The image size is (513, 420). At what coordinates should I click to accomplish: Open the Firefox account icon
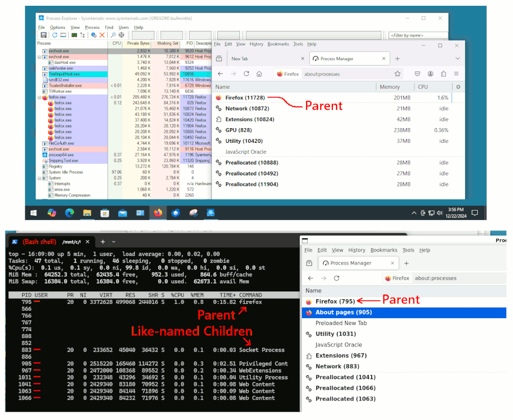tap(431, 74)
